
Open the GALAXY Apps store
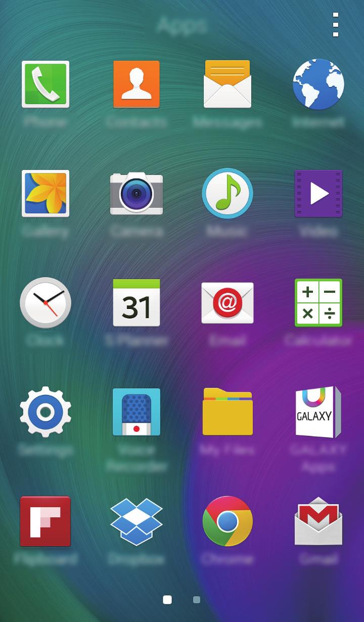point(318,412)
